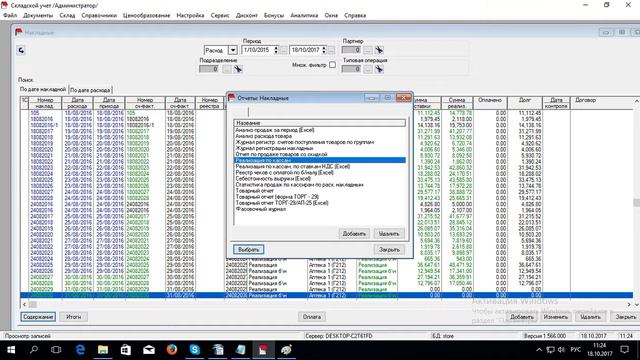Open the Склад menu
640x360 pixels.
[x=67, y=15]
